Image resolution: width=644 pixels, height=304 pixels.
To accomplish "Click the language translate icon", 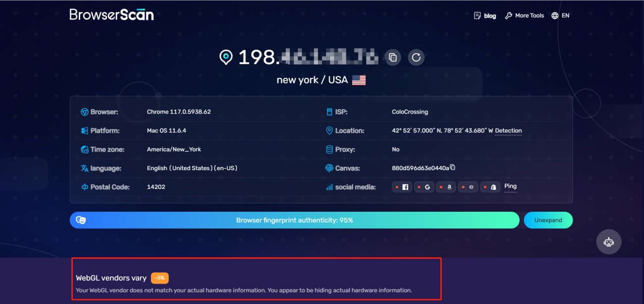I will (x=85, y=169).
